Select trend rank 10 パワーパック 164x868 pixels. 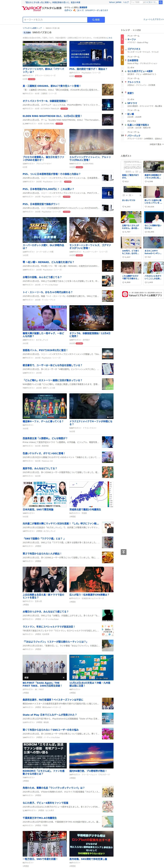tap(134, 136)
